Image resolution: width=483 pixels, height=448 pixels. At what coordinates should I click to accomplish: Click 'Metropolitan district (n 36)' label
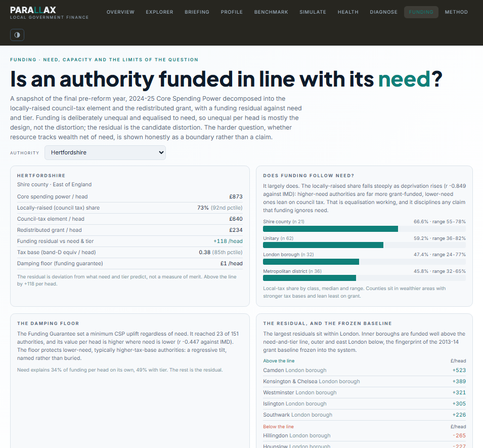coord(292,271)
